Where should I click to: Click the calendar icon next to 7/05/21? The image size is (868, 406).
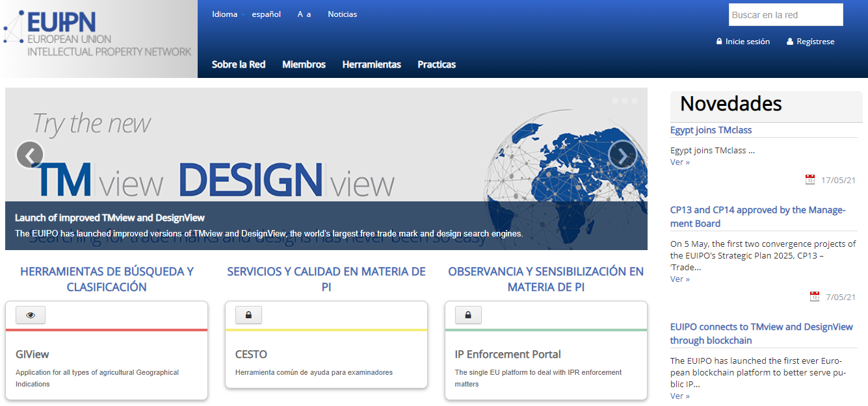[x=815, y=297]
